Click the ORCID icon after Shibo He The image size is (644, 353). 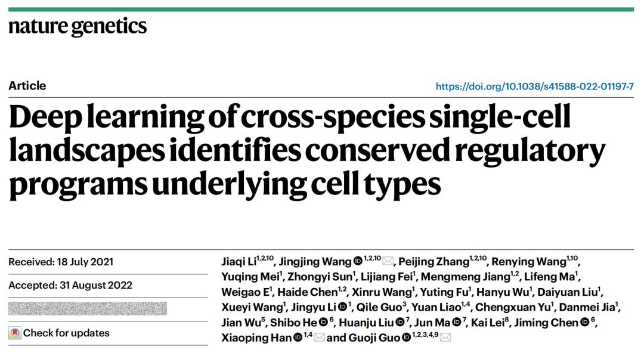323,323
